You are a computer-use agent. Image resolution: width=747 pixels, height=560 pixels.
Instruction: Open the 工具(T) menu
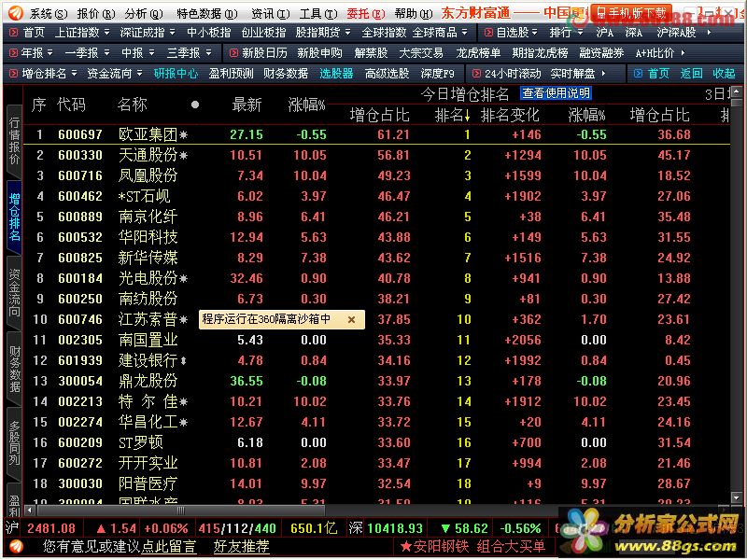[x=318, y=13]
